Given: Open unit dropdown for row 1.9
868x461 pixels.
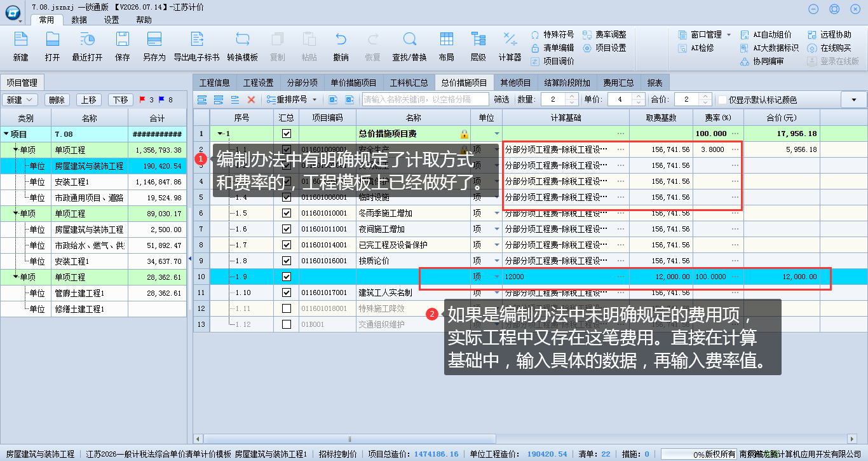Looking at the screenshot, I should pyautogui.click(x=497, y=277).
